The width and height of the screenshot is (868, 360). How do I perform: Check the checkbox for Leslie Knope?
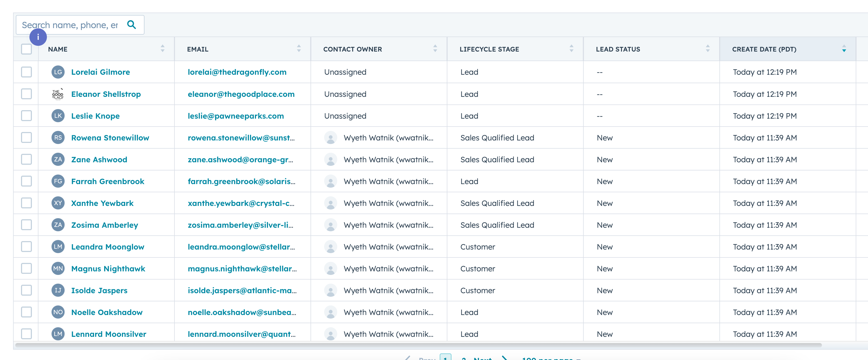26,116
